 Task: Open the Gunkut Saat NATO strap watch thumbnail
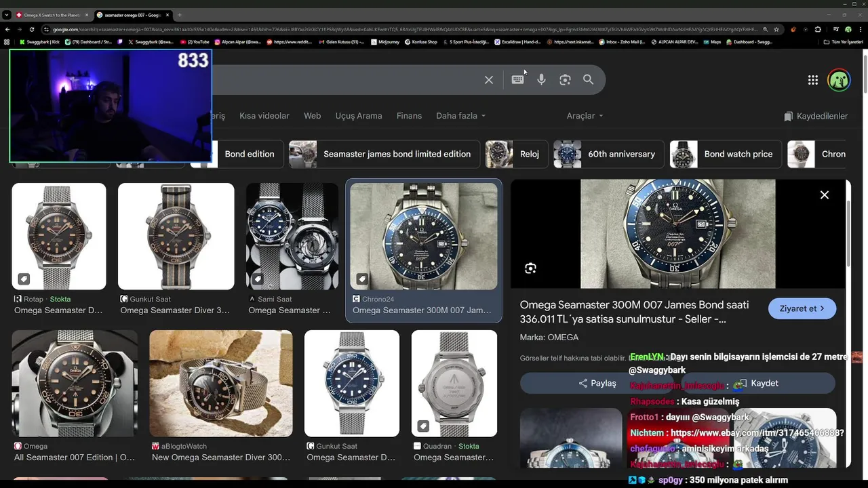click(x=176, y=236)
